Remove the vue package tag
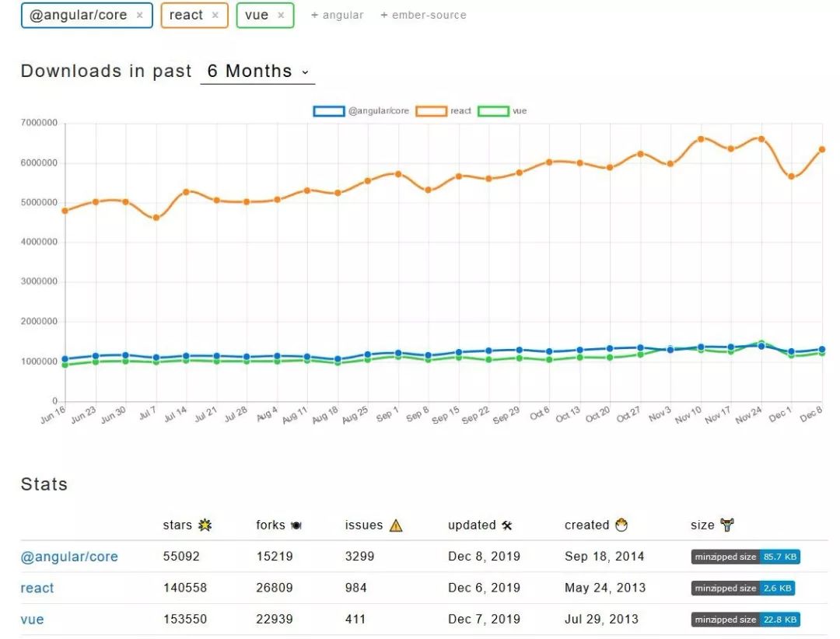840x639 pixels. tap(281, 16)
